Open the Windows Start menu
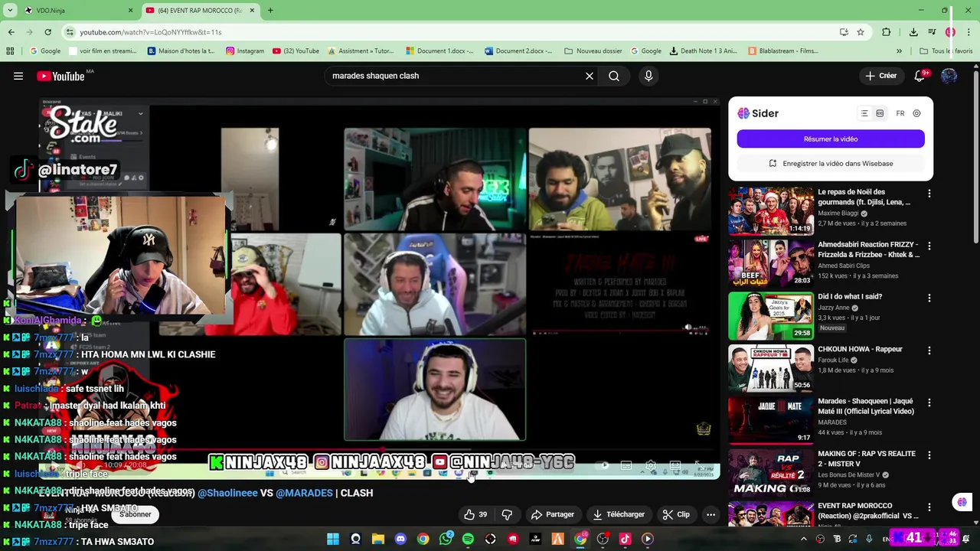The image size is (980, 551). tap(333, 539)
